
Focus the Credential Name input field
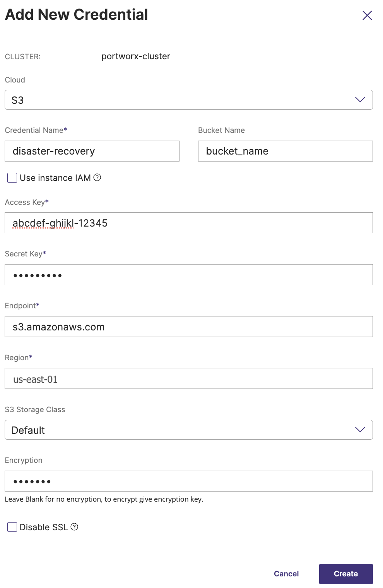click(x=92, y=151)
